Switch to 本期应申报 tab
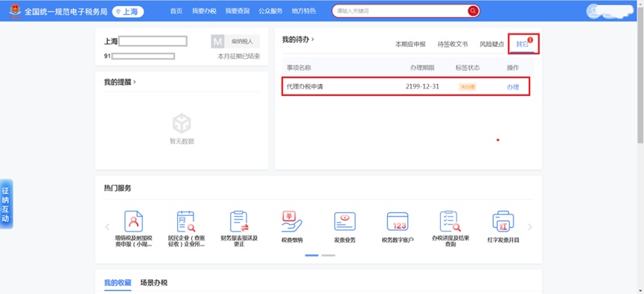 click(410, 45)
